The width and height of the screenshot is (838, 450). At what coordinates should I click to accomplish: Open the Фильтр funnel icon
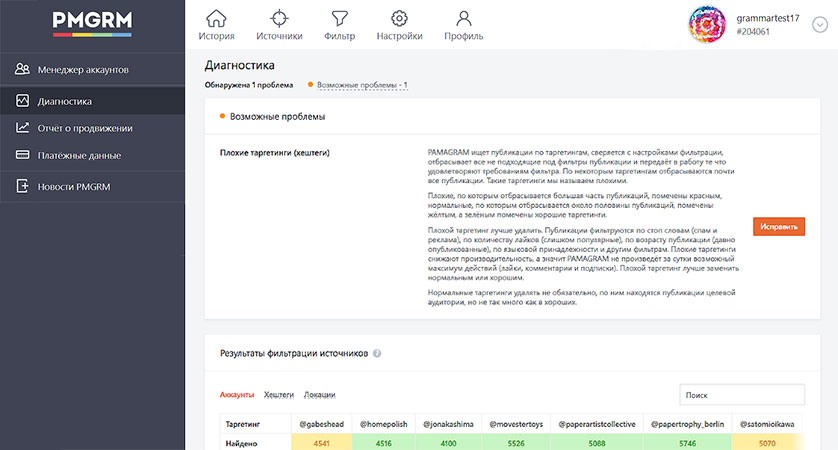point(339,19)
